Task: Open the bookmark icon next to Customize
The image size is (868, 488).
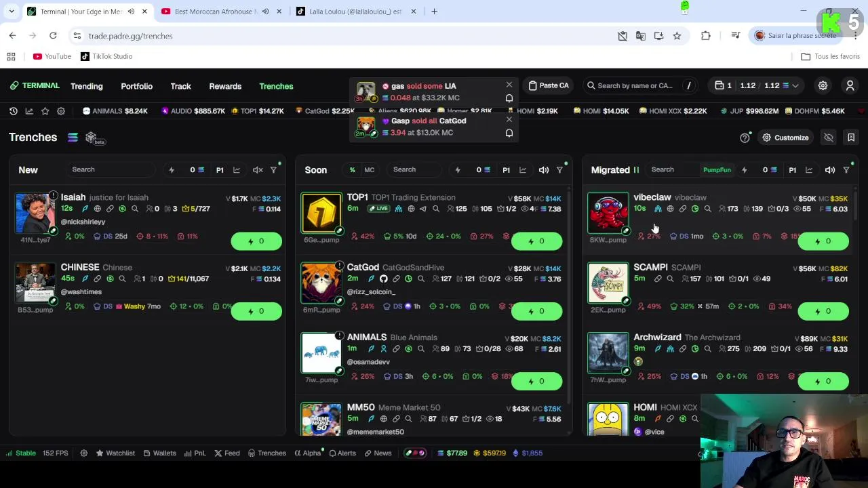Action: [x=851, y=138]
